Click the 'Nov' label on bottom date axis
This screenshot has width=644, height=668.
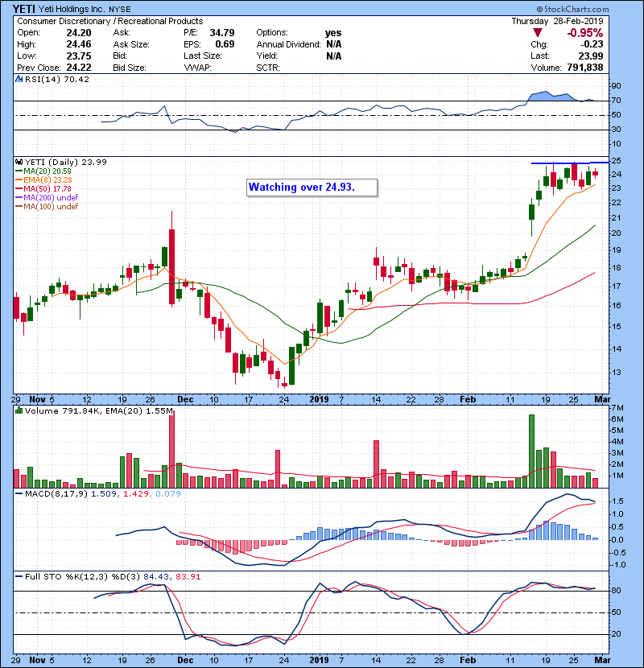click(38, 660)
